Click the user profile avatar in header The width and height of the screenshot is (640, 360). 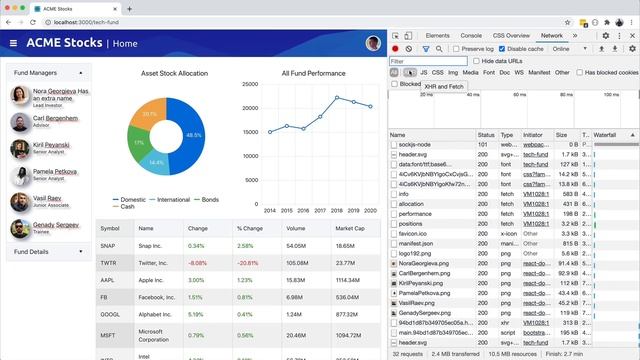373,43
